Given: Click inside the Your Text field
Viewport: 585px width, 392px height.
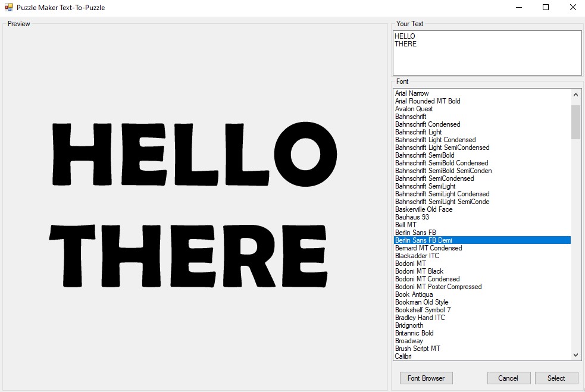Looking at the screenshot, I should (x=487, y=52).
